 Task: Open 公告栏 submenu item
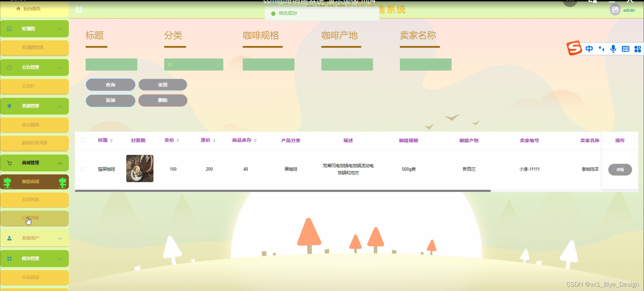point(34,86)
